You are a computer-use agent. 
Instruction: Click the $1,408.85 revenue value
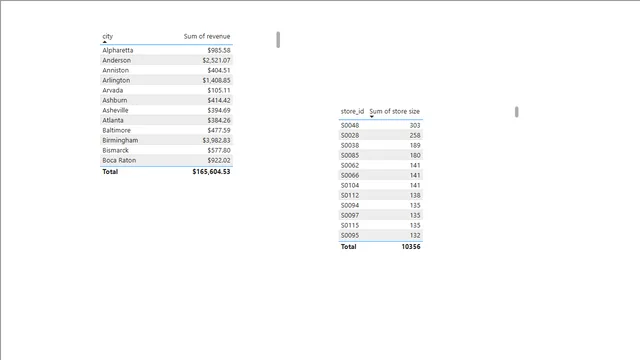216,80
